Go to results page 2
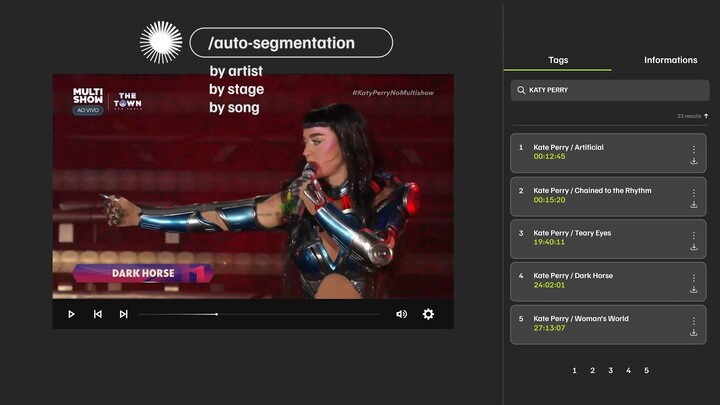Image resolution: width=720 pixels, height=405 pixels. pyautogui.click(x=592, y=371)
